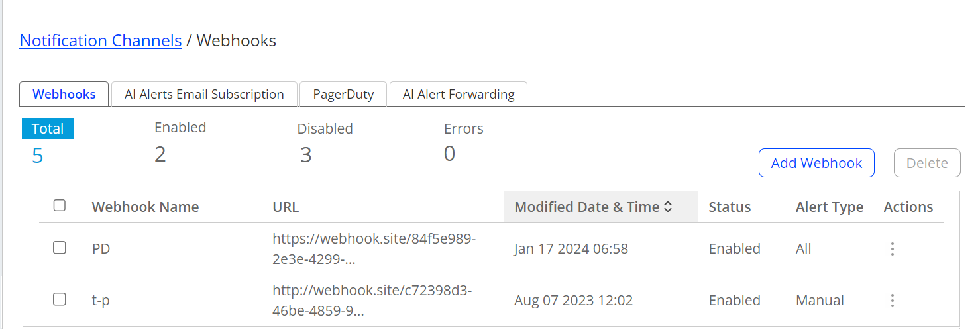Toggle the select-all webhooks checkbox
This screenshot has height=329, width=980.
60,206
